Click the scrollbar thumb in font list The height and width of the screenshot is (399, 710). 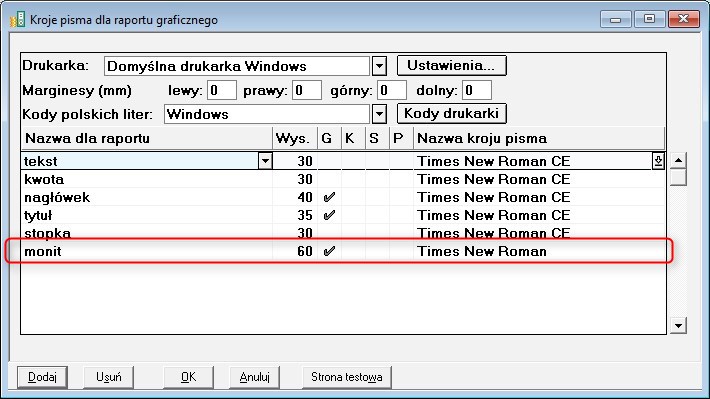[x=678, y=177]
